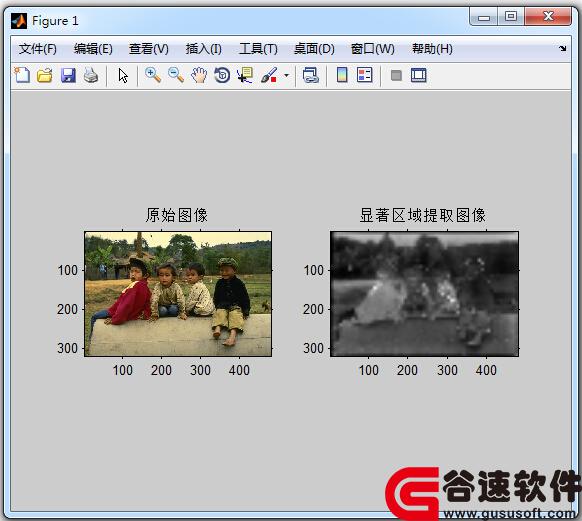The image size is (582, 521).
Task: Activate the Zoom Out magnifier tool
Action: (176, 75)
